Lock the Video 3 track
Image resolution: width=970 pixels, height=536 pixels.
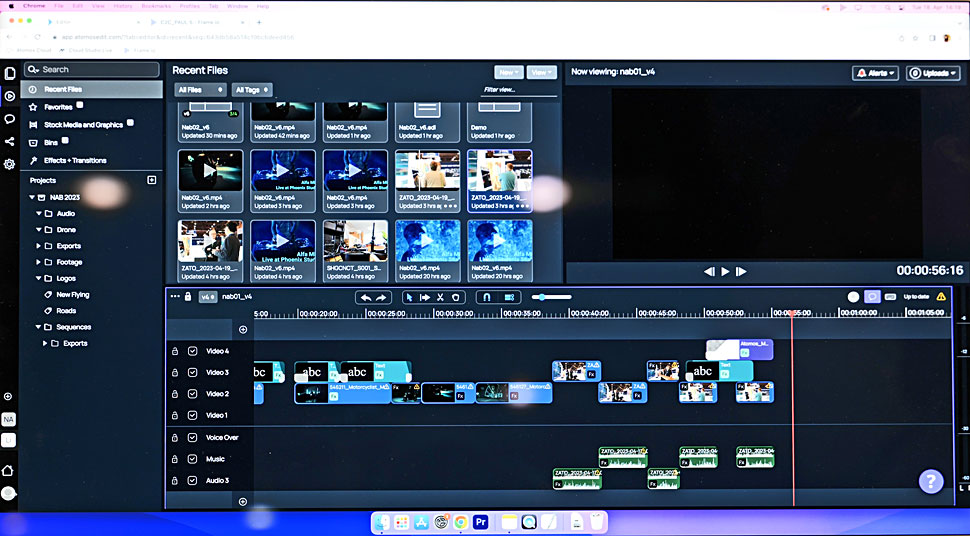175,373
